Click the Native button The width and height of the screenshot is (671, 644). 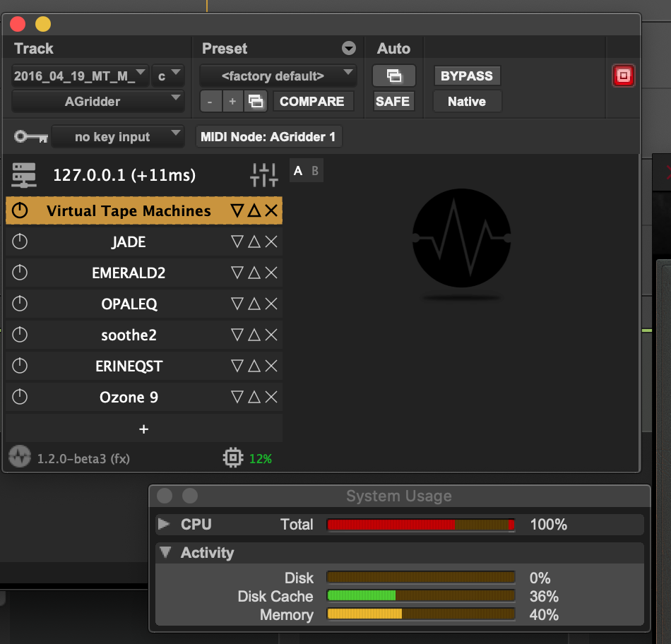467,102
